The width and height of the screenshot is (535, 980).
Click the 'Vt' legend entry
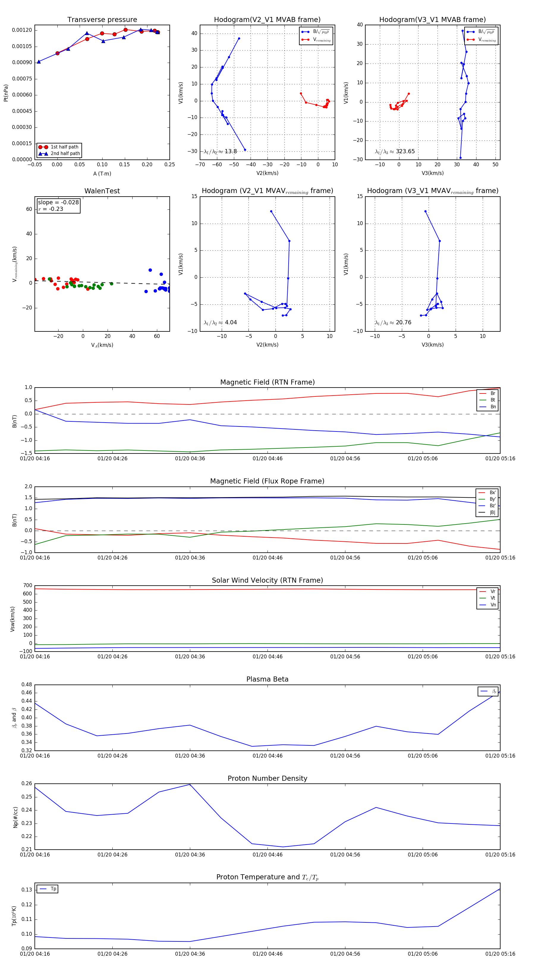488,598
